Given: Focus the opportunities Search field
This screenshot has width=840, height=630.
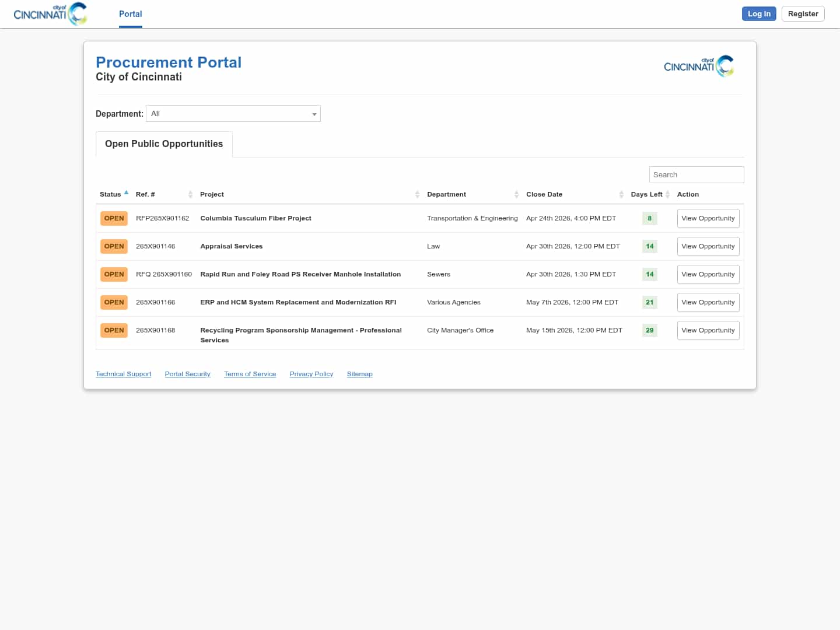Looking at the screenshot, I should click(x=696, y=175).
